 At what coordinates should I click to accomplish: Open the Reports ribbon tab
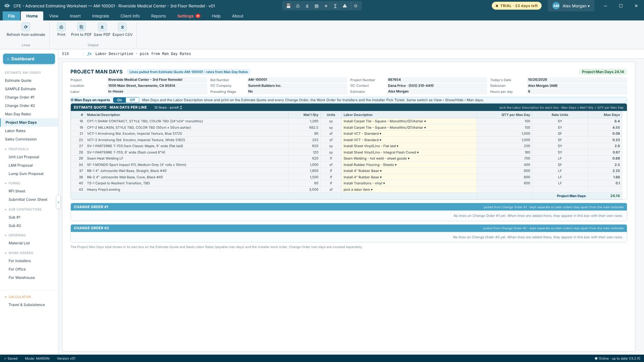[159, 16]
